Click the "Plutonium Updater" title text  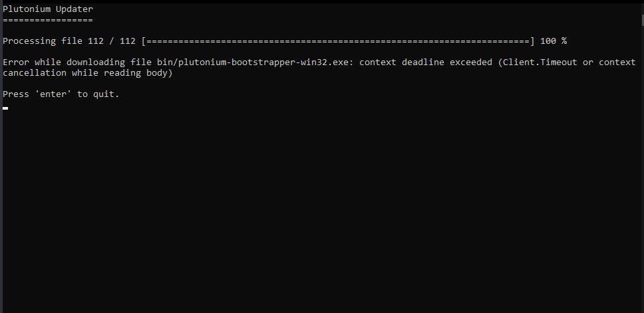(48, 9)
